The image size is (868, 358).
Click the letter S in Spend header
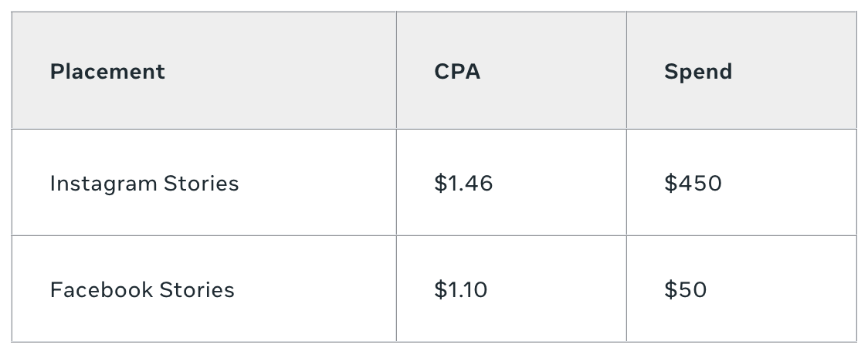(671, 72)
